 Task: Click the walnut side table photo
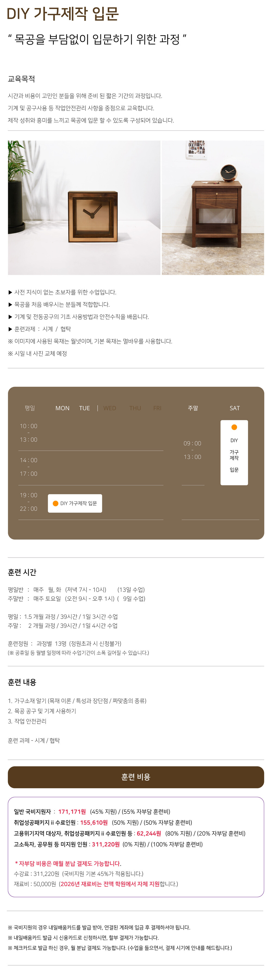click(213, 208)
